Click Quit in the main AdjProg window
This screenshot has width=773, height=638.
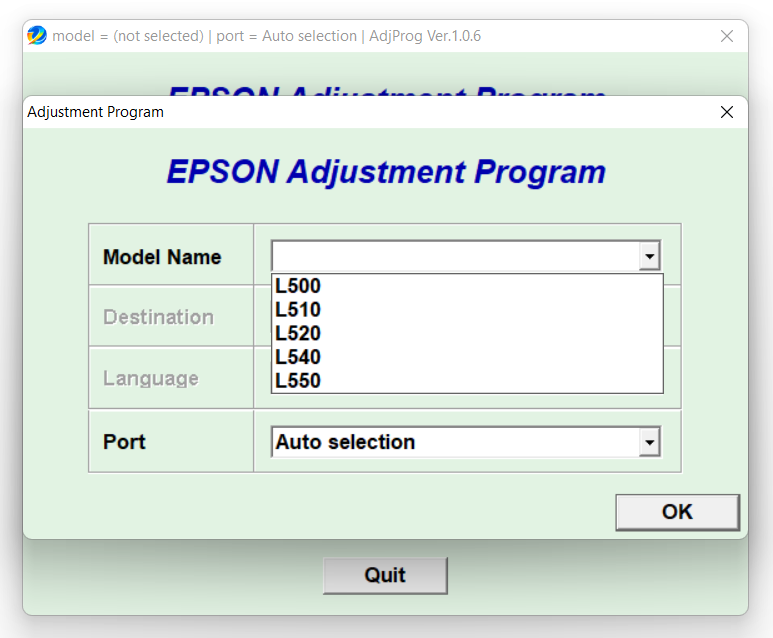point(385,575)
